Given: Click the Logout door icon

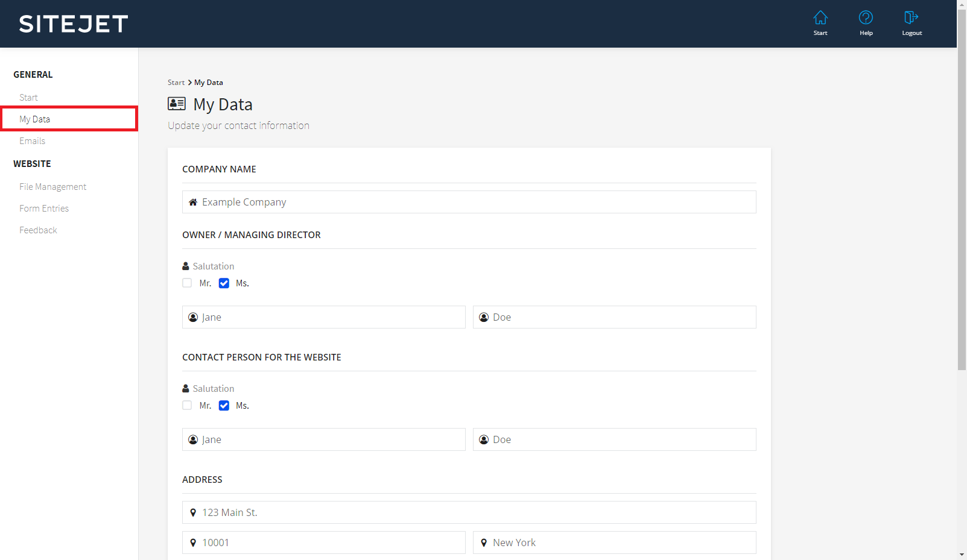Looking at the screenshot, I should tap(911, 18).
